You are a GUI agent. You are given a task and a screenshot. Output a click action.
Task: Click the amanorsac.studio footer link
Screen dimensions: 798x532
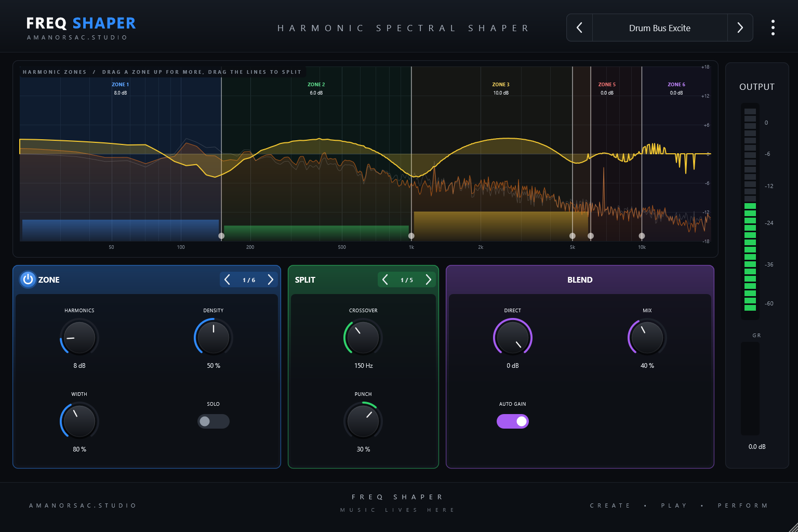(83, 506)
